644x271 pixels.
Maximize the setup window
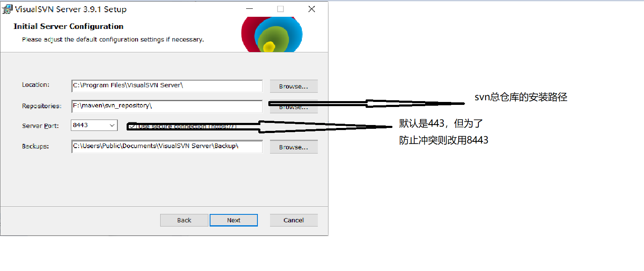click(x=280, y=9)
